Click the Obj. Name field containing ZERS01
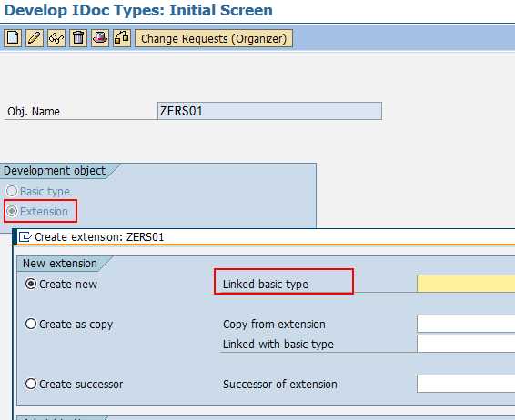This screenshot has height=420, width=515. [x=269, y=111]
